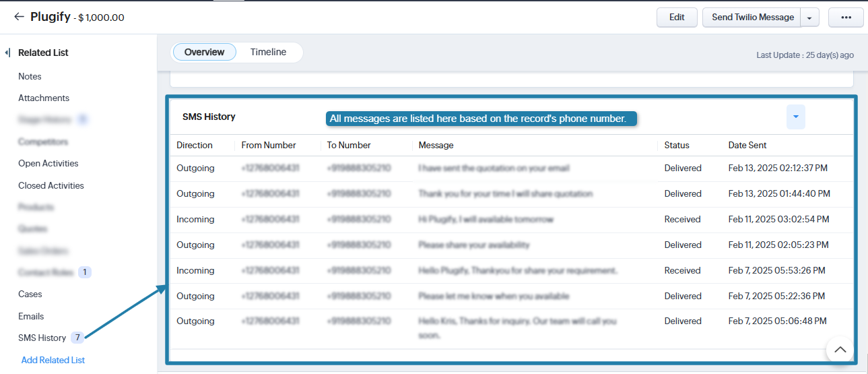This screenshot has height=374, width=868.
Task: Click the Add Related List link
Action: (53, 360)
